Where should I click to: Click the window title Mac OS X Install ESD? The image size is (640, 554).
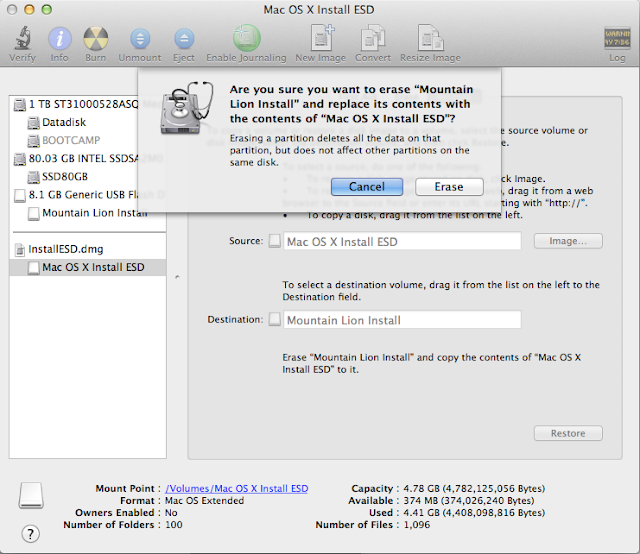pyautogui.click(x=319, y=9)
